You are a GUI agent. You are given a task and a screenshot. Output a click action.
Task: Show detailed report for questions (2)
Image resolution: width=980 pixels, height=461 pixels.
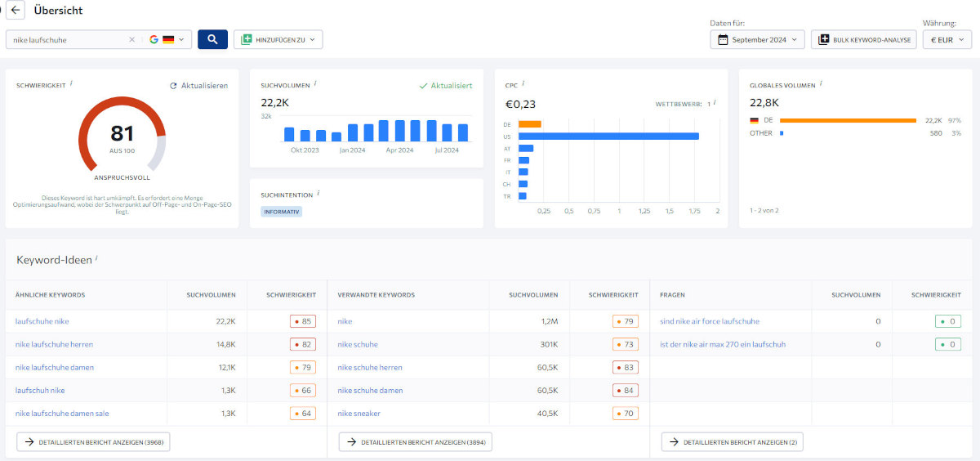click(x=732, y=441)
